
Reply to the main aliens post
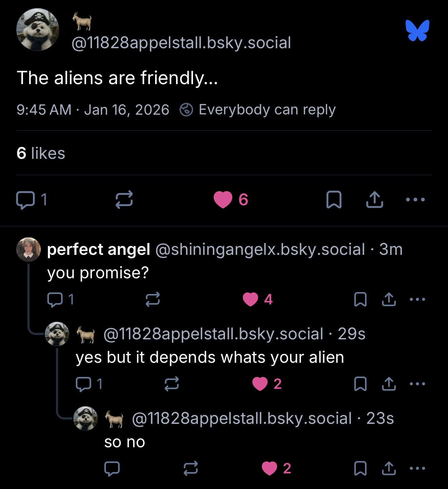(25, 200)
